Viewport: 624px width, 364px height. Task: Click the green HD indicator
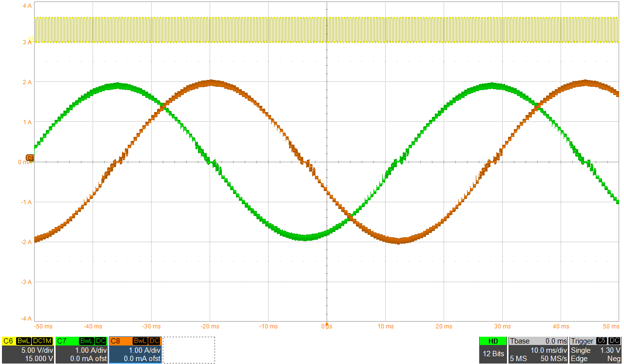tap(493, 341)
